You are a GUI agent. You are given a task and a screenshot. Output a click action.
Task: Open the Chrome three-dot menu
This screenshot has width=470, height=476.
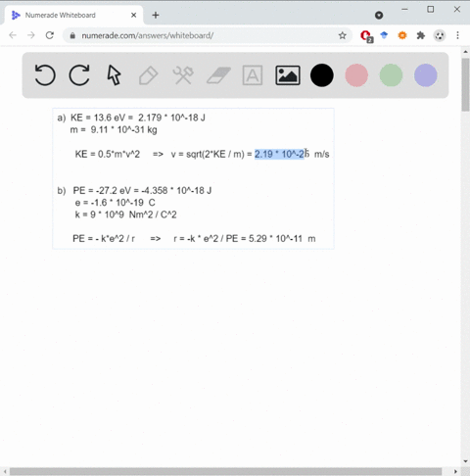tap(457, 35)
